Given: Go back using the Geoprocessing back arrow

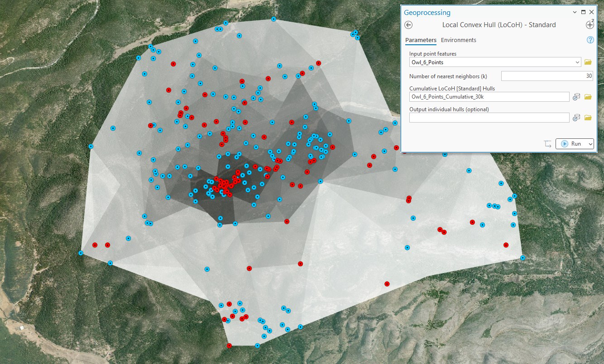Looking at the screenshot, I should [409, 25].
